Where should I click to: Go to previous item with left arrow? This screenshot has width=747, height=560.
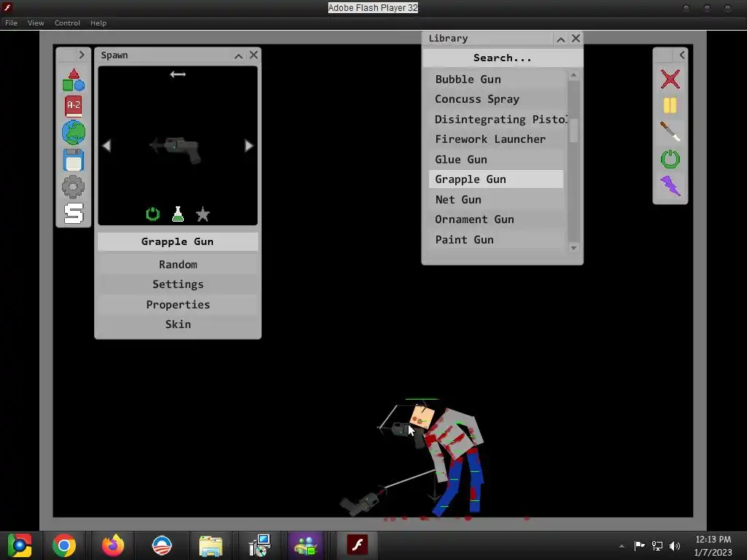107,146
